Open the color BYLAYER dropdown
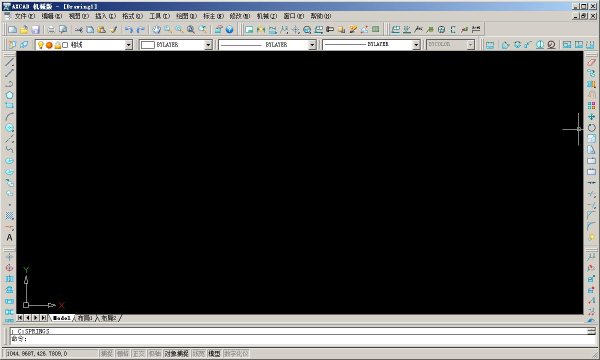 click(208, 45)
